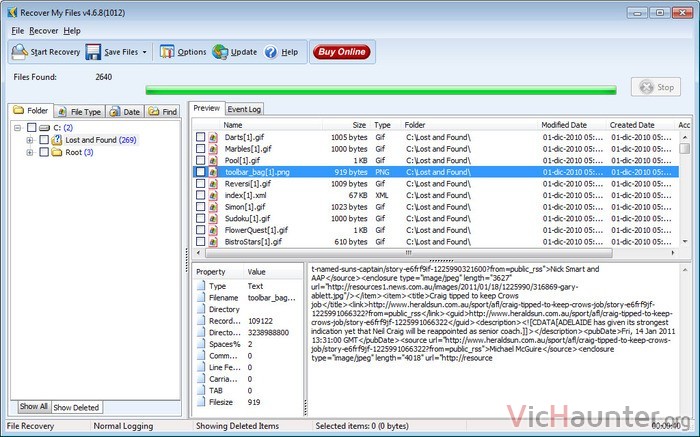Screen dimensions: 700x437
Task: Check the box for Darts[1].gif
Action: tap(200, 137)
